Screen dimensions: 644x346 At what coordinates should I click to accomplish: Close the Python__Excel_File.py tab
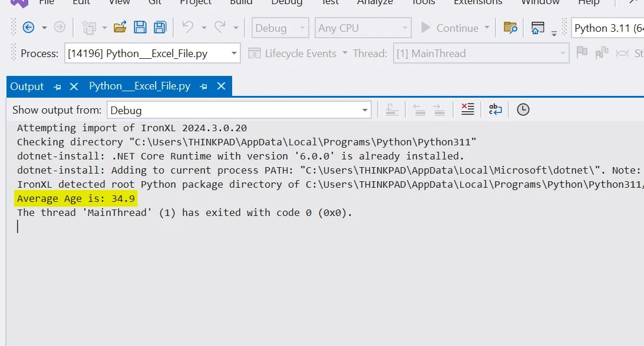(221, 86)
